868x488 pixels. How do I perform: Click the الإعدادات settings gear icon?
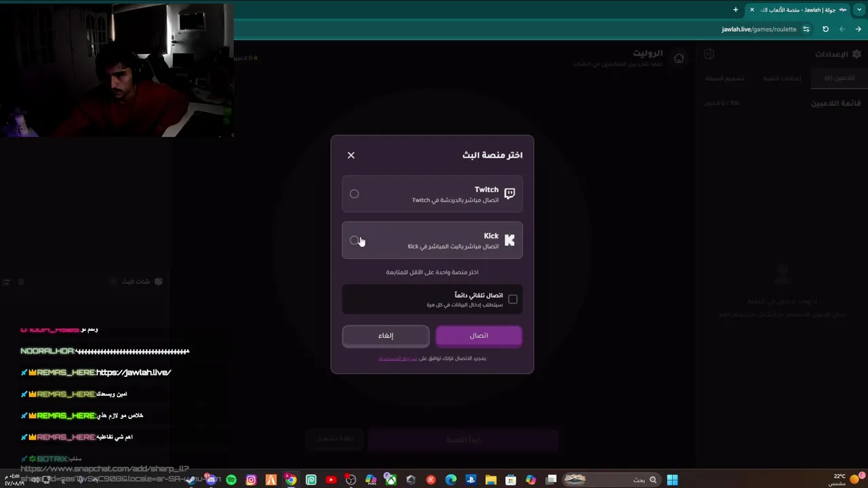[856, 54]
